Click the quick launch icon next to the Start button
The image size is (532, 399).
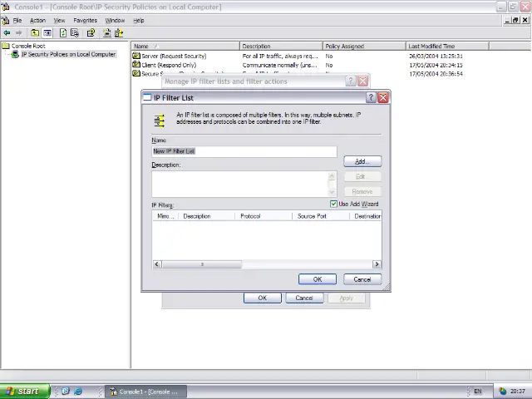tap(66, 392)
